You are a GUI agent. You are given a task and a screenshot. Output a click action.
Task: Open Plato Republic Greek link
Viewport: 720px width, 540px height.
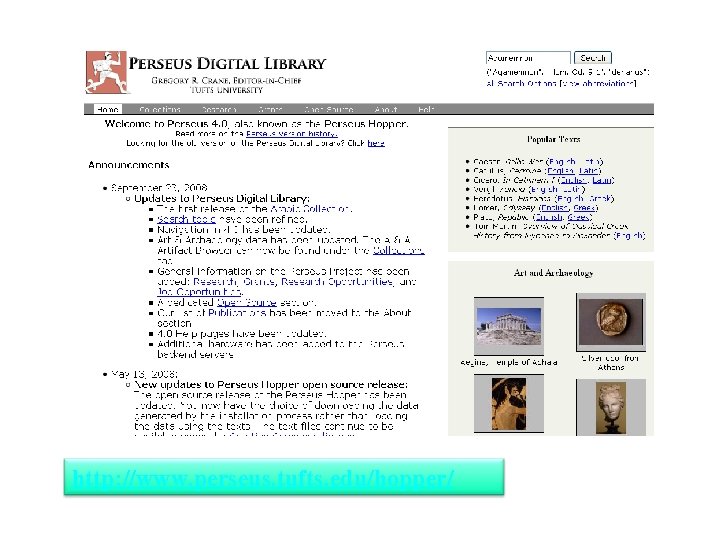click(x=578, y=217)
